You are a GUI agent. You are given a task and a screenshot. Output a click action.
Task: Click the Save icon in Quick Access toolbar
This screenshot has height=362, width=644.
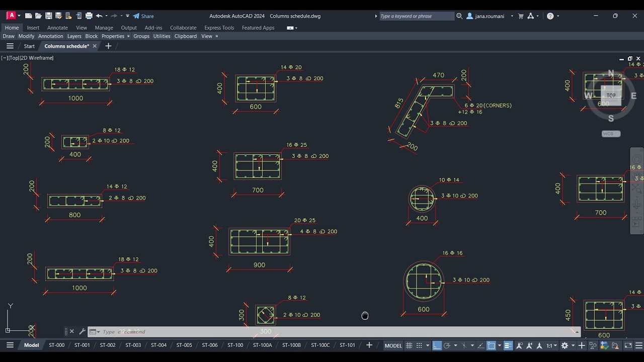pos(48,16)
